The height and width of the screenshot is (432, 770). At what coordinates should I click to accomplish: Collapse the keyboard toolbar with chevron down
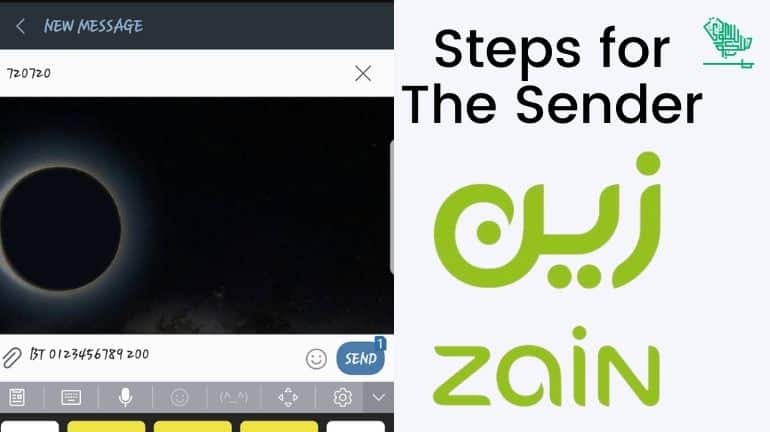click(379, 398)
